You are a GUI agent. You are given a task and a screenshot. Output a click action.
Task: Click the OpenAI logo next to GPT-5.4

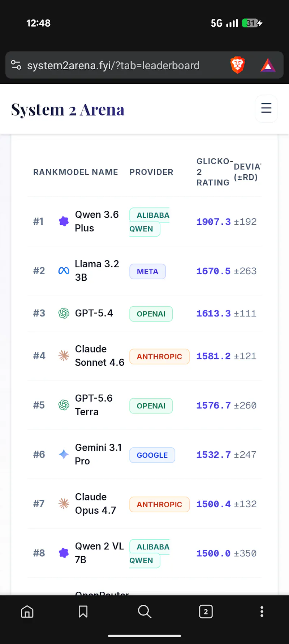pyautogui.click(x=64, y=313)
